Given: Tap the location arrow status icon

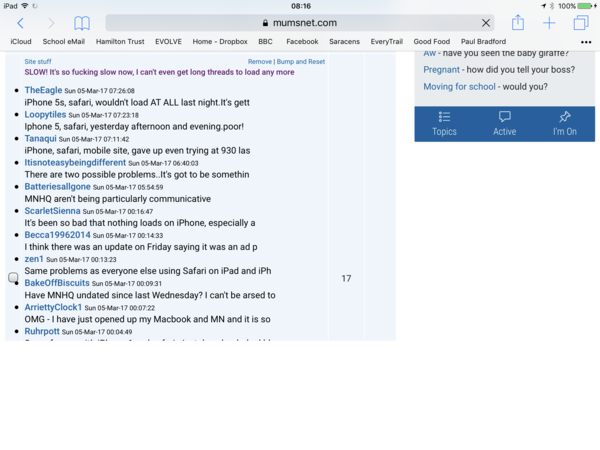Looking at the screenshot, I should tap(544, 6).
